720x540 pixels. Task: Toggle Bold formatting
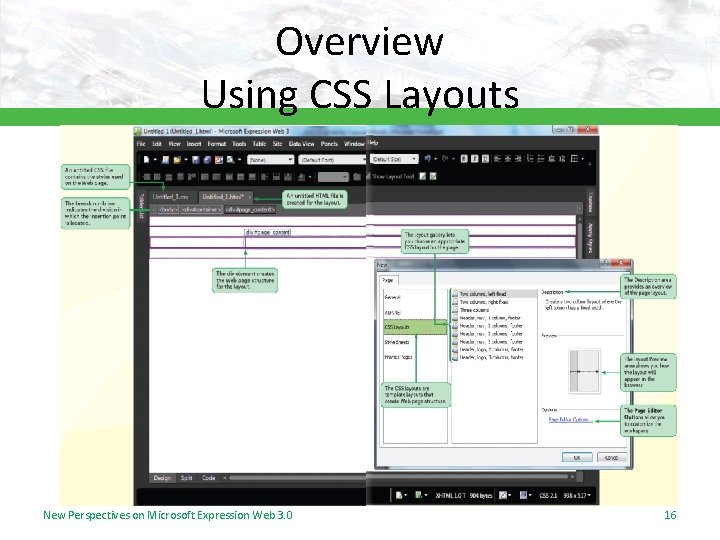point(464,158)
